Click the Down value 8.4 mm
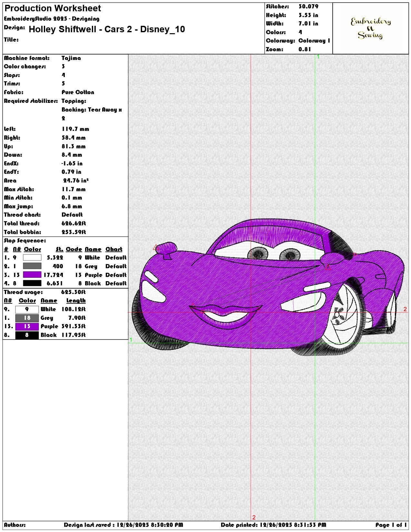The width and height of the screenshot is (411, 532). pyautogui.click(x=72, y=155)
